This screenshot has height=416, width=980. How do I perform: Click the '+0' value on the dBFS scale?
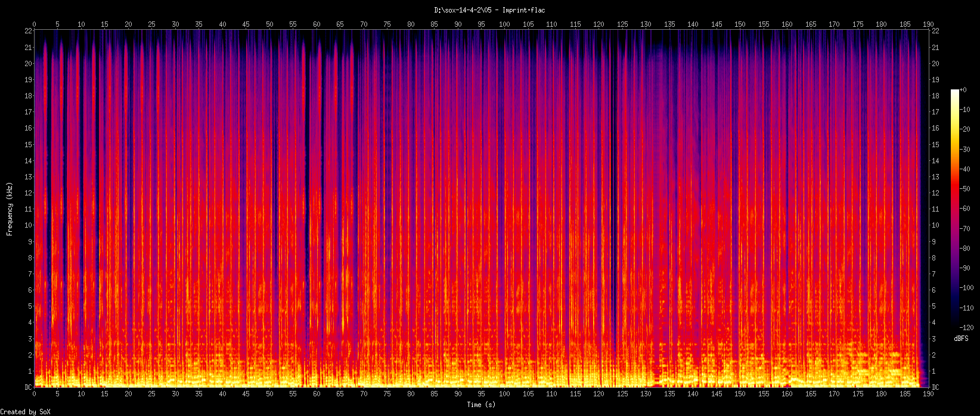[x=963, y=89]
